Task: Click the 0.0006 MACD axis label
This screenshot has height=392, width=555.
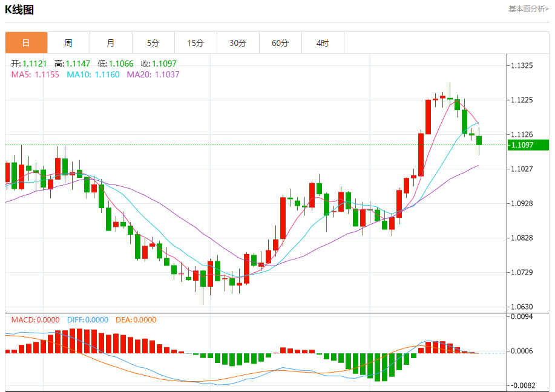Action: (x=522, y=351)
